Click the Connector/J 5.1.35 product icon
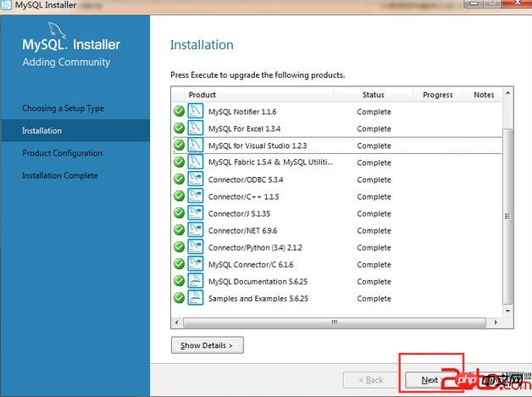The width and height of the screenshot is (532, 397). (196, 213)
